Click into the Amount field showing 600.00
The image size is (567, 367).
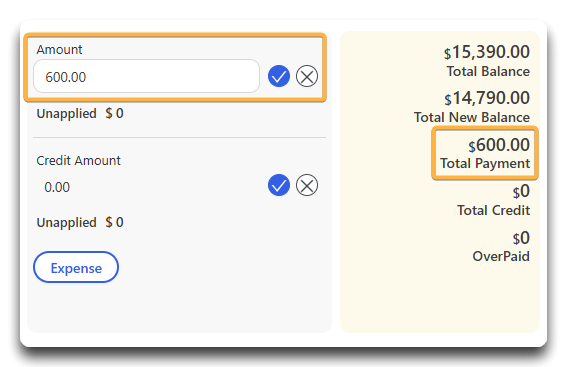(x=146, y=76)
